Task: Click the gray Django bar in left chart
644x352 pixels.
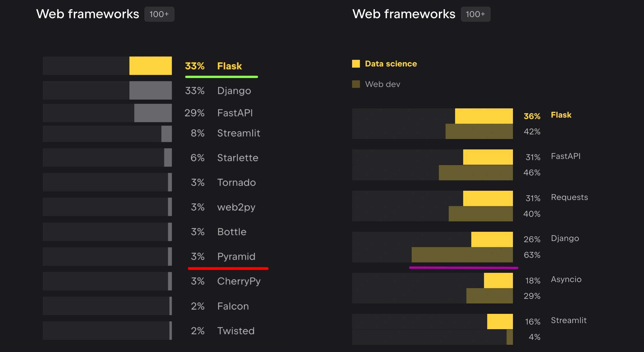Action: point(150,90)
